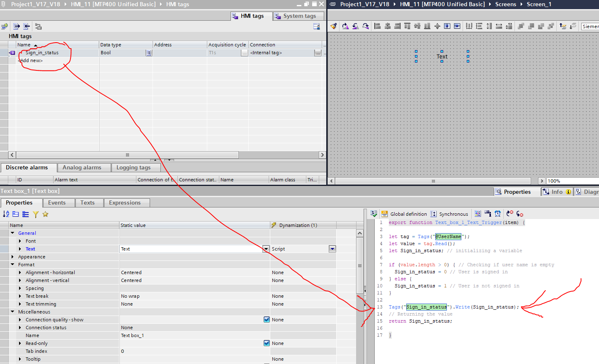Click the horizontal scrollbar in HMI tags table
The width and height of the screenshot is (599, 364).
click(127, 155)
